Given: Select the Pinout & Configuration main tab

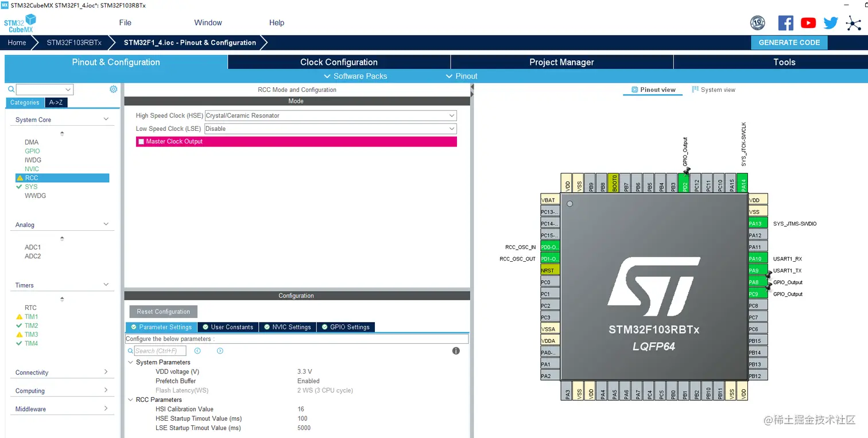Looking at the screenshot, I should [116, 62].
